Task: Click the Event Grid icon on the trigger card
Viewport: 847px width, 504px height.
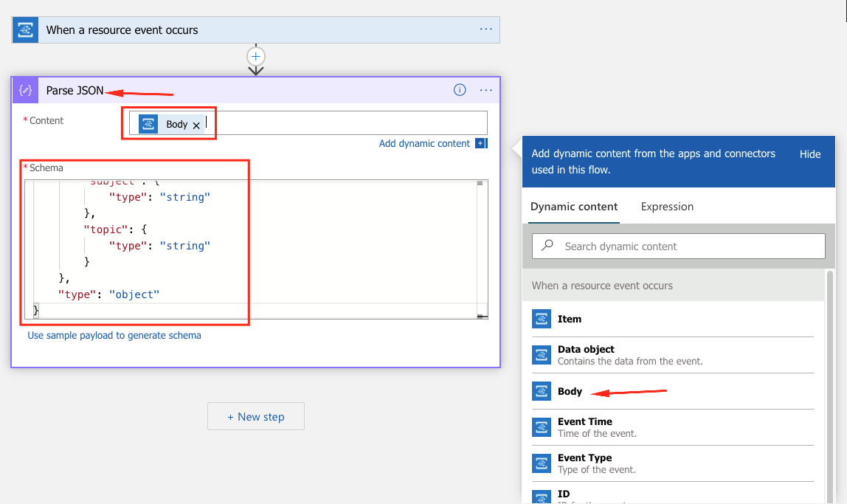Action: (x=24, y=30)
